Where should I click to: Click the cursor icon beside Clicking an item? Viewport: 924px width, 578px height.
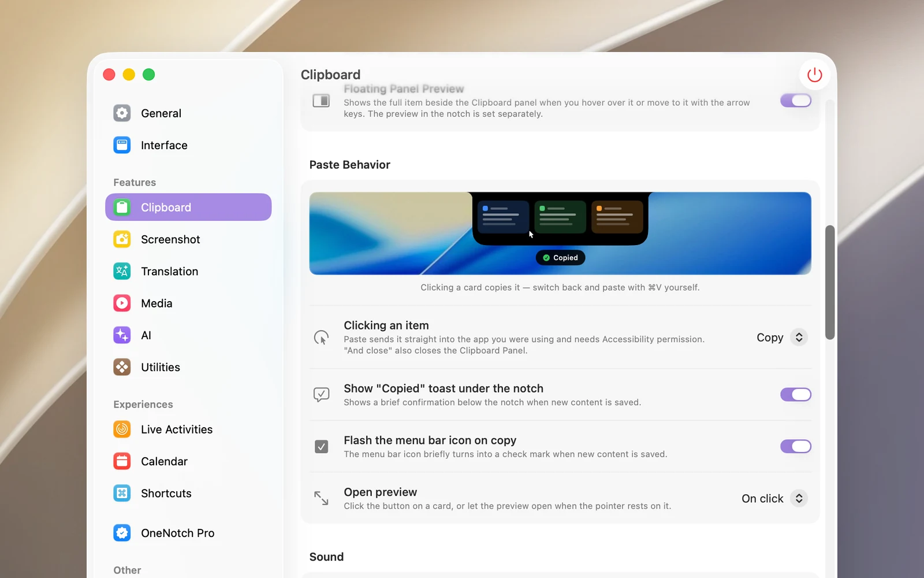point(321,338)
